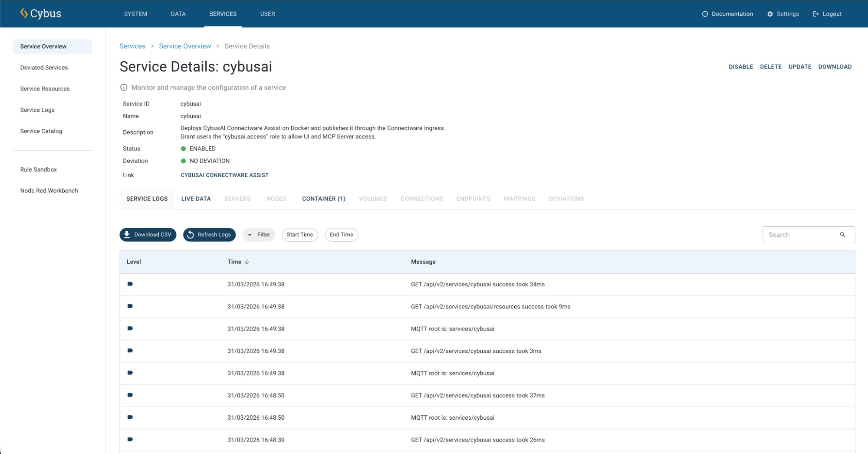Click the Cybus logo icon
Viewport: 868px width, 454px height.
(24, 13)
